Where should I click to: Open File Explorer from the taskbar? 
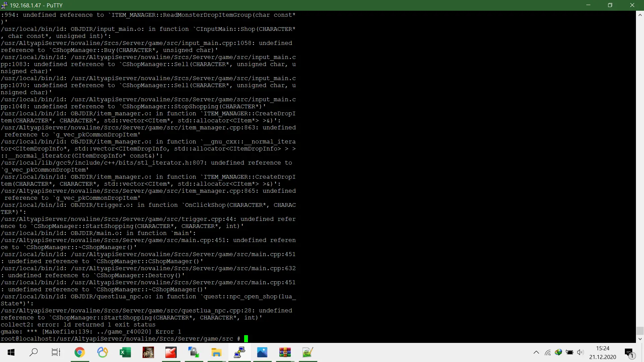(216, 352)
